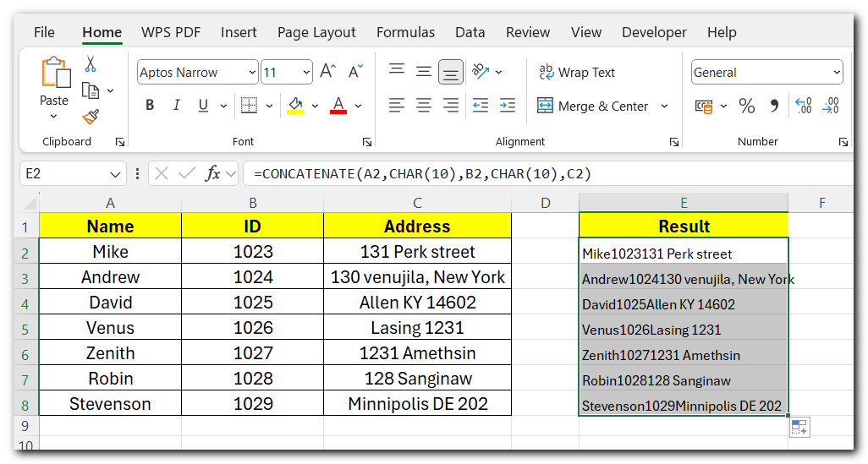Switch to the Home tab

[102, 32]
